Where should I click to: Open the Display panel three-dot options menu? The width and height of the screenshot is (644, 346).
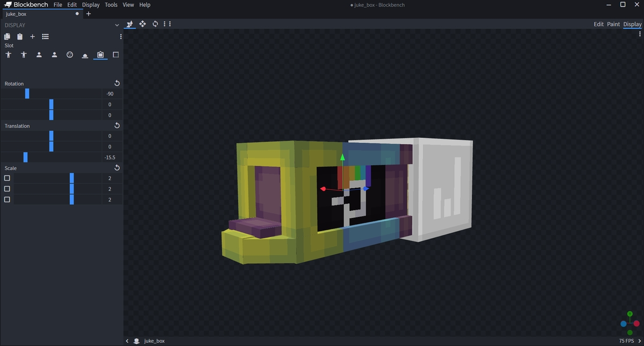coord(121,36)
